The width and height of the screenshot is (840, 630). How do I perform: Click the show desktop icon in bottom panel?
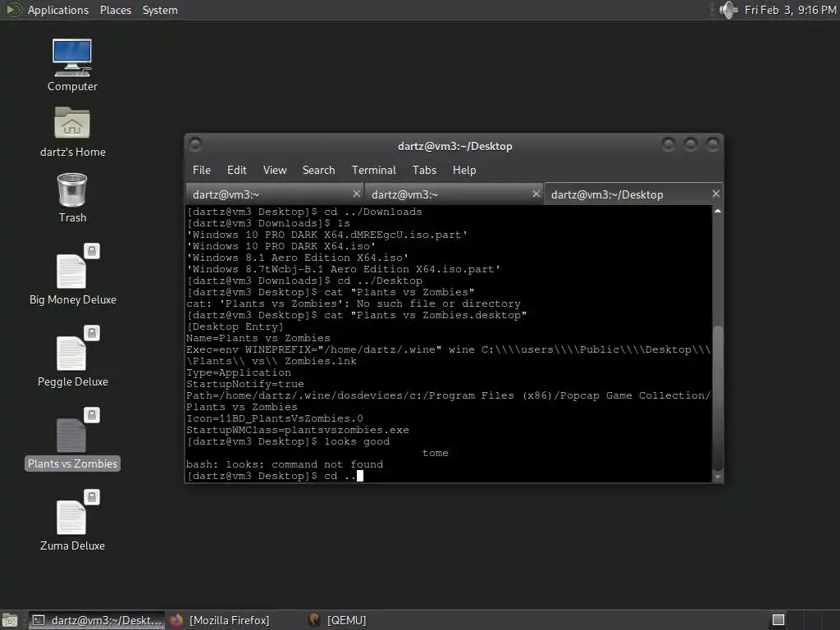10,620
